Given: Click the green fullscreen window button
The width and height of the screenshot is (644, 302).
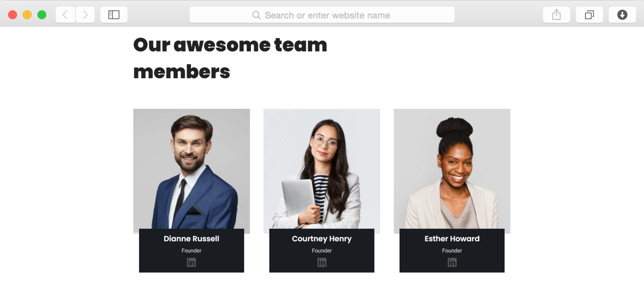Looking at the screenshot, I should pos(42,15).
